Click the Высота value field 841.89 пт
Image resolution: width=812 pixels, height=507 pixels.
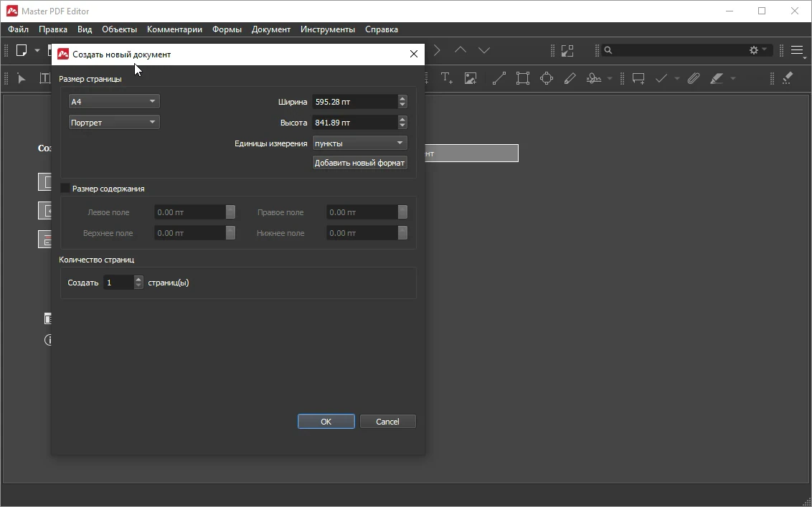pyautogui.click(x=355, y=122)
